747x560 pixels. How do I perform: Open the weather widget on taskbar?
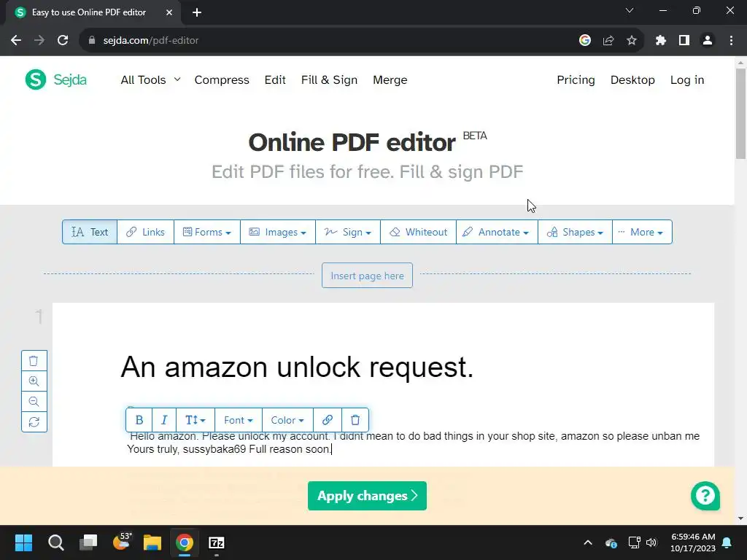pos(122,542)
